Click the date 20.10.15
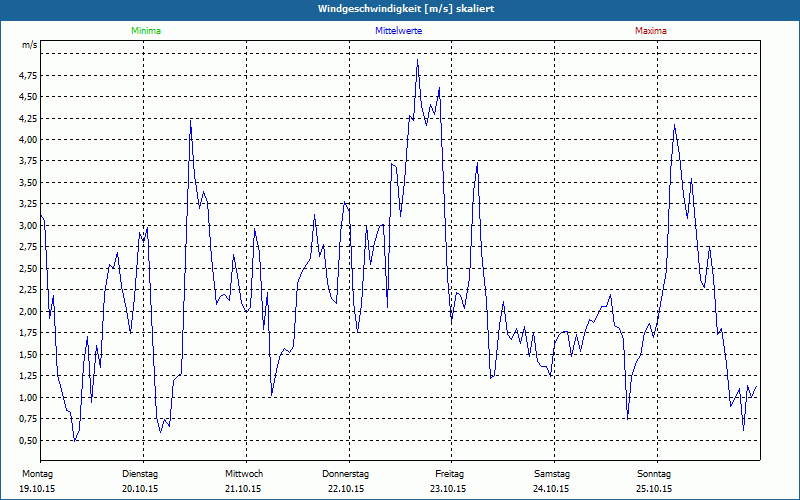800x500 pixels. point(140,489)
